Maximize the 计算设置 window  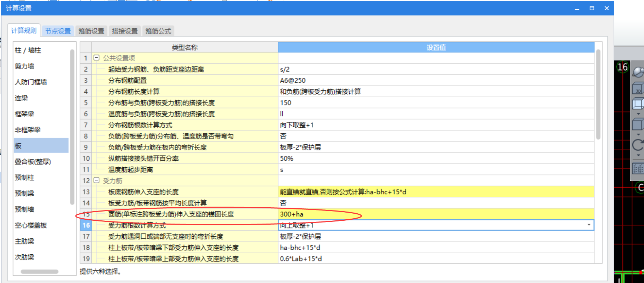coord(592,8)
